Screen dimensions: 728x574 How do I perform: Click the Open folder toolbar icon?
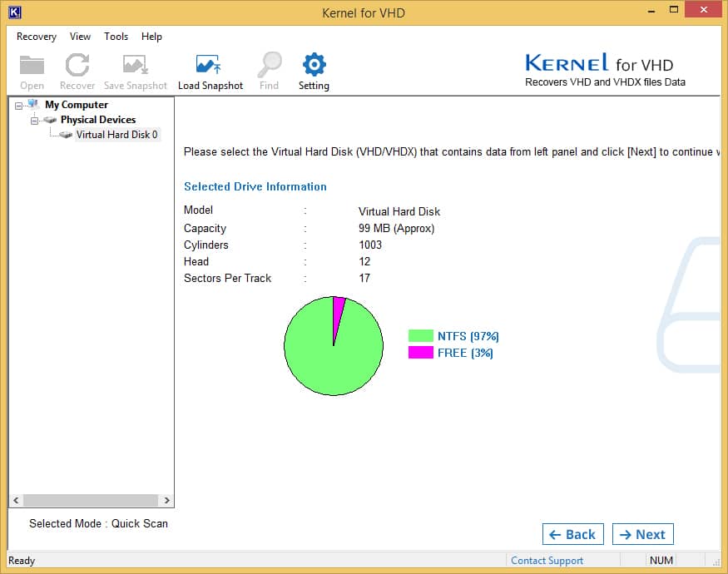tap(32, 66)
